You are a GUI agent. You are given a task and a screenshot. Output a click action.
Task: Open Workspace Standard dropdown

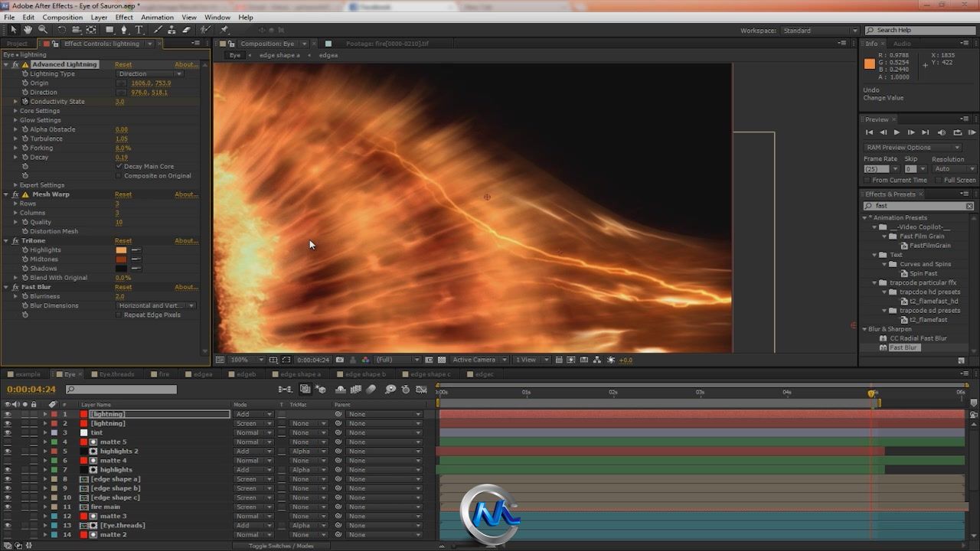pyautogui.click(x=819, y=31)
